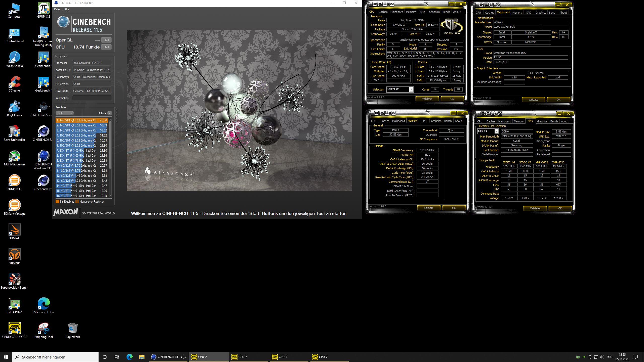Click OK in Mainboard window
The image size is (644, 362).
coord(558,100)
